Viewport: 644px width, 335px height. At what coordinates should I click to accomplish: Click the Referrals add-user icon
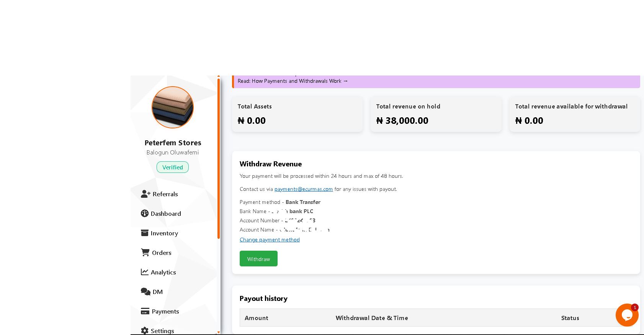[145, 194]
